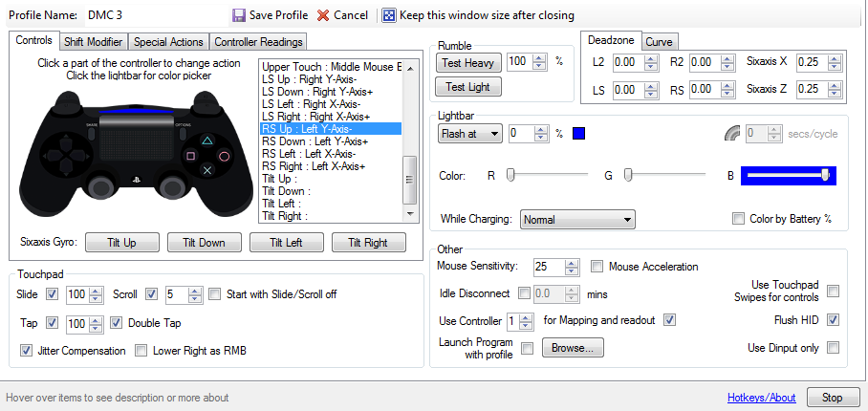This screenshot has width=868, height=411.
Task: Click the Save Profile floppy disk icon
Action: click(x=239, y=15)
